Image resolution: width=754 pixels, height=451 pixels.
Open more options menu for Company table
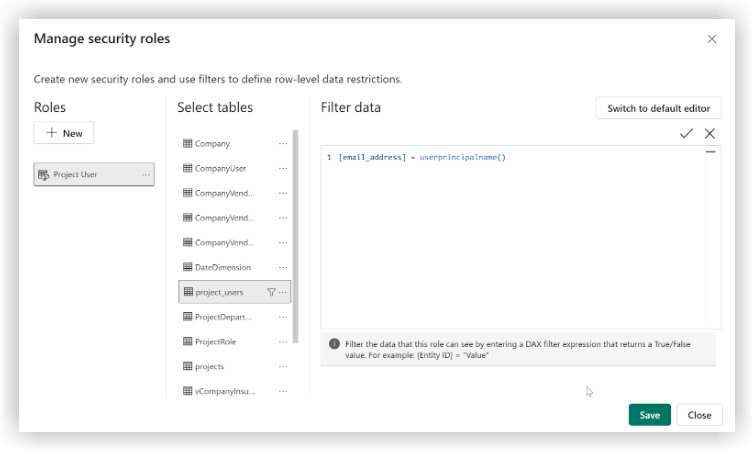(283, 144)
